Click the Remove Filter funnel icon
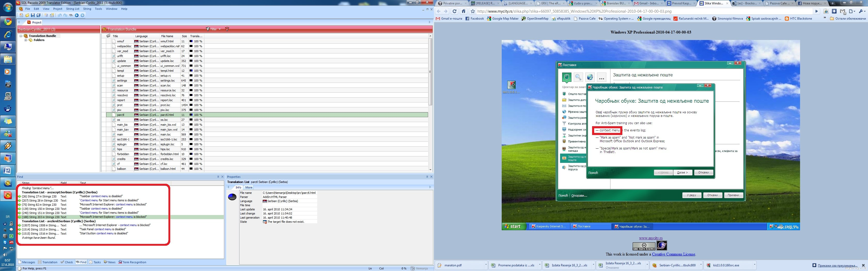The image size is (868, 271). pos(227,29)
